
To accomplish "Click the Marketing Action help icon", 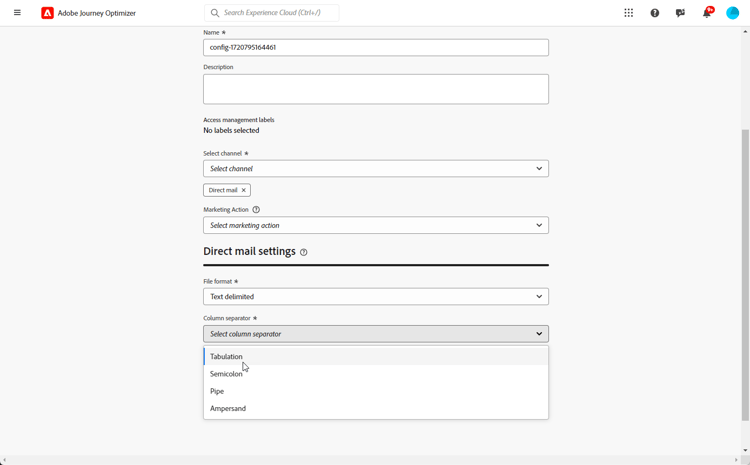I will pyautogui.click(x=256, y=210).
